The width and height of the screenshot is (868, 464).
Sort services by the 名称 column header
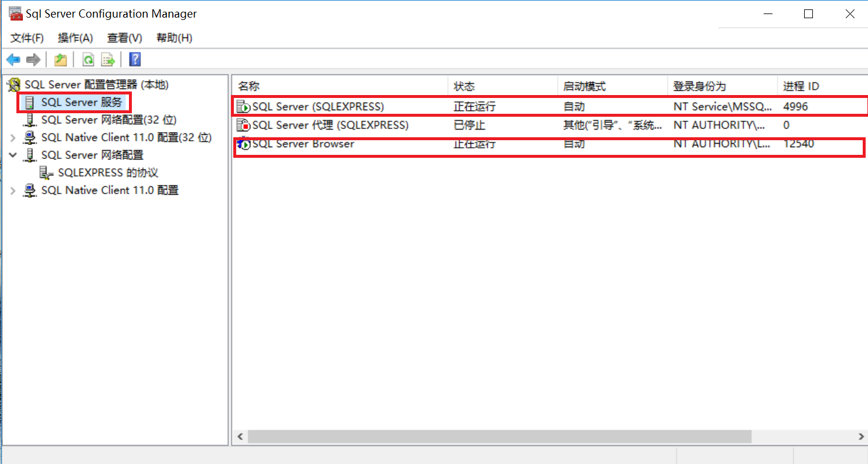click(340, 86)
